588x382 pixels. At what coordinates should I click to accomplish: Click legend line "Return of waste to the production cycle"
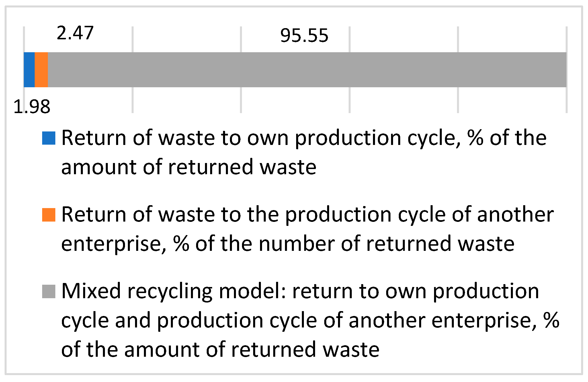point(307,215)
